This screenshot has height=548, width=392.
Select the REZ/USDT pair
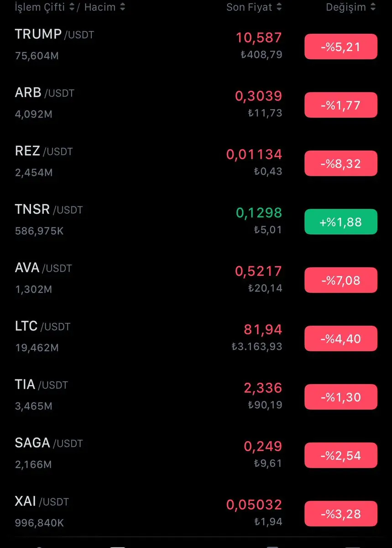(196, 163)
